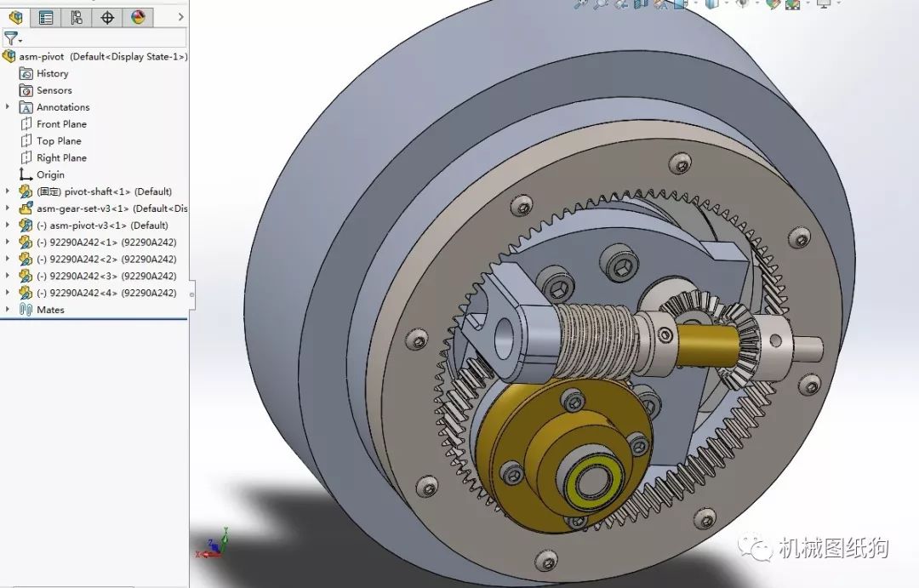Click the Right Plane icon

coord(26,157)
